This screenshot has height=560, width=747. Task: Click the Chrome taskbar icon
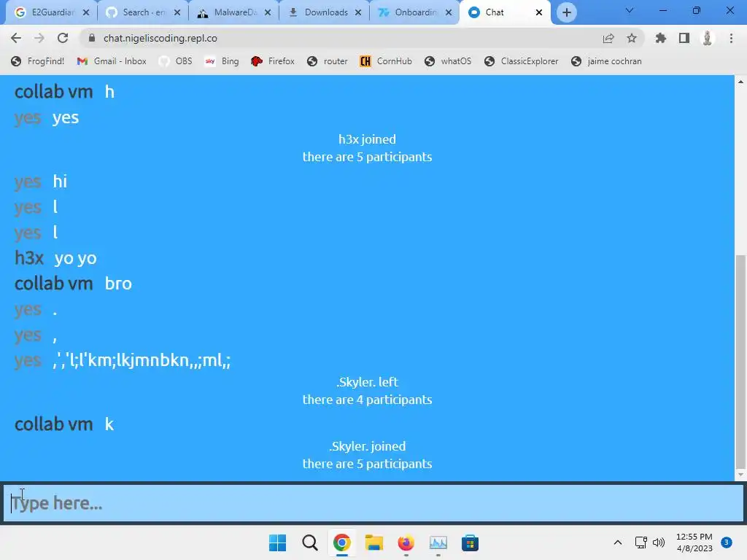click(342, 542)
